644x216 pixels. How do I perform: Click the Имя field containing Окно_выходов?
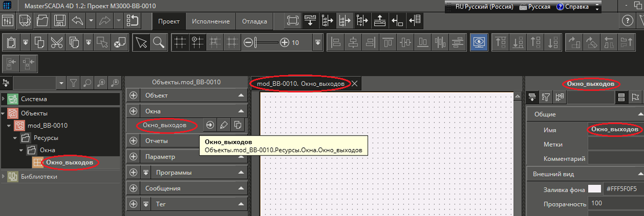614,129
